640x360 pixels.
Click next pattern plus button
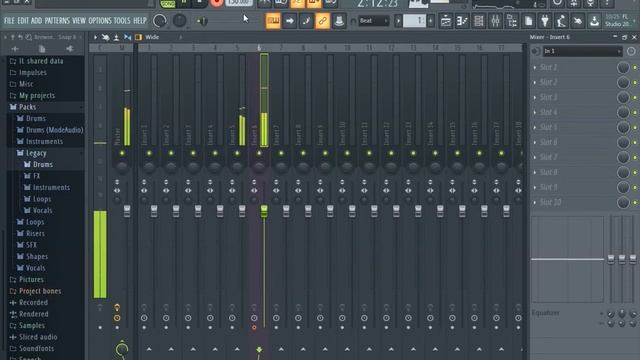click(x=431, y=21)
